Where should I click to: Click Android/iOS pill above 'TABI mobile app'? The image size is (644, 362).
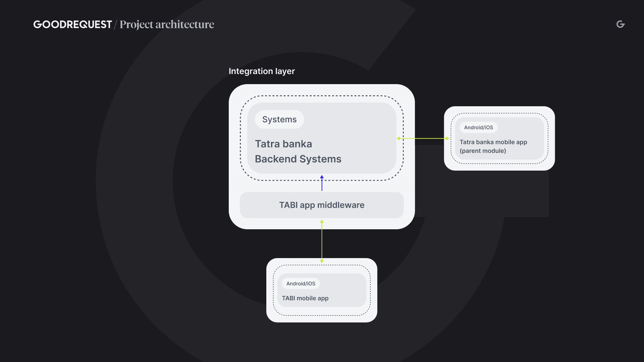[x=301, y=284]
